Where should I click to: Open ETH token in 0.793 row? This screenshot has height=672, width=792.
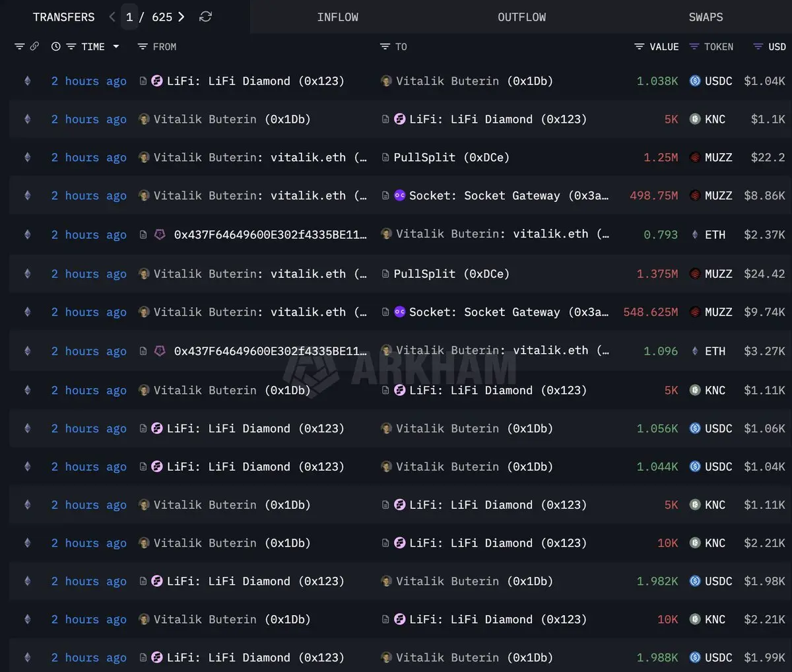pos(708,235)
